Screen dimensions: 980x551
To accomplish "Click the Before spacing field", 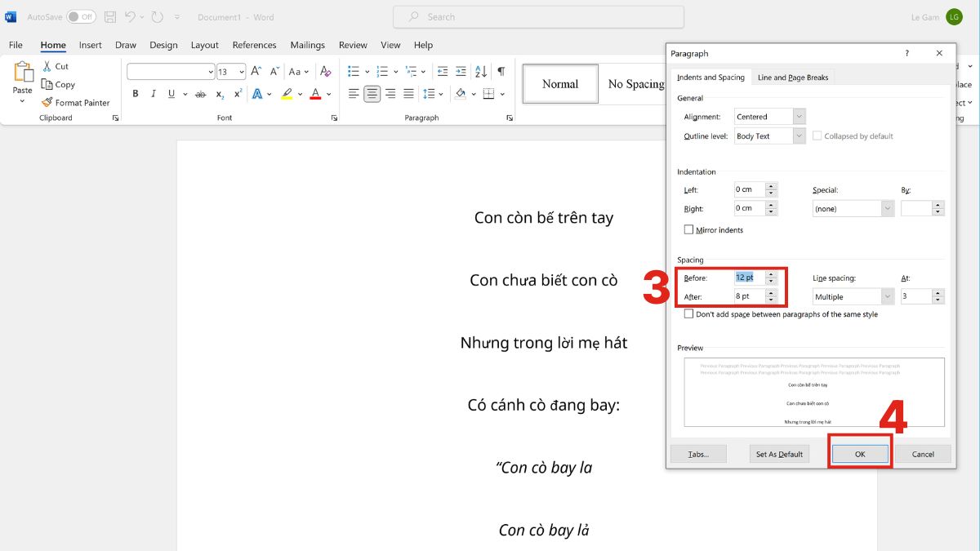I will pyautogui.click(x=750, y=278).
